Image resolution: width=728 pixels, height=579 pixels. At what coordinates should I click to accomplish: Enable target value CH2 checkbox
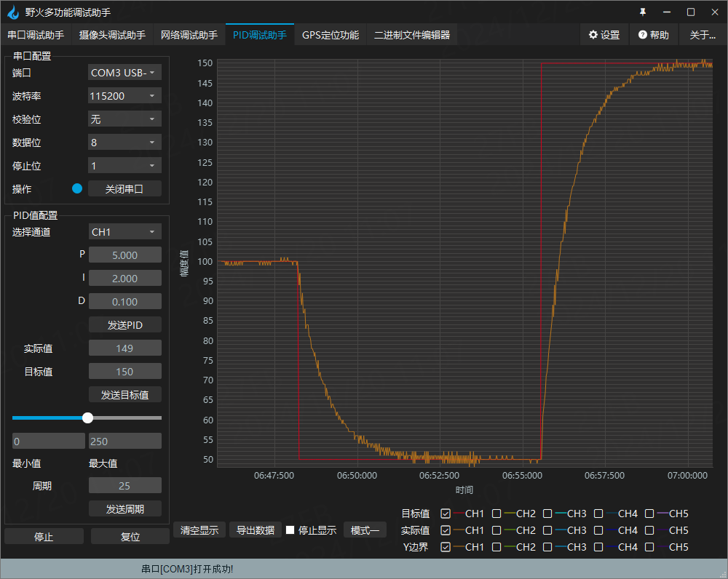496,514
